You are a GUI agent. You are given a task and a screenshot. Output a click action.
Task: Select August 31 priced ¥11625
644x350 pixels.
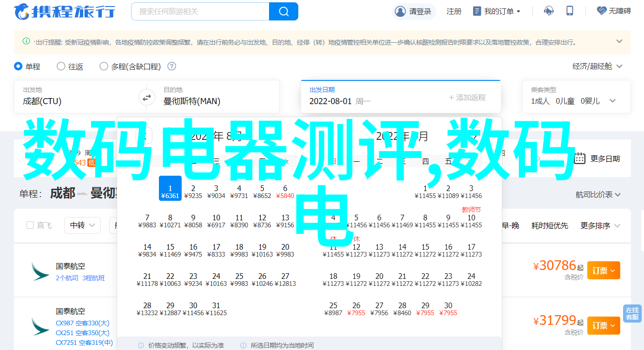click(x=216, y=309)
